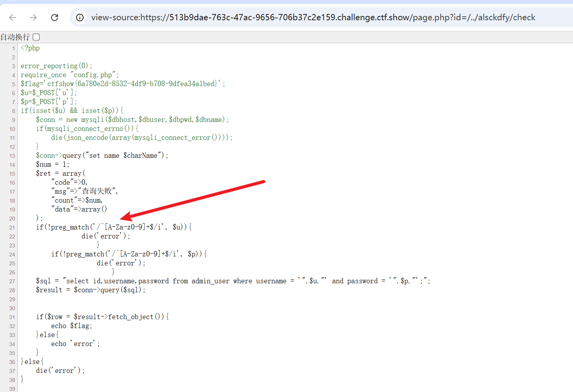
Task: Click the require_once "config.php" line
Action: 70,75
